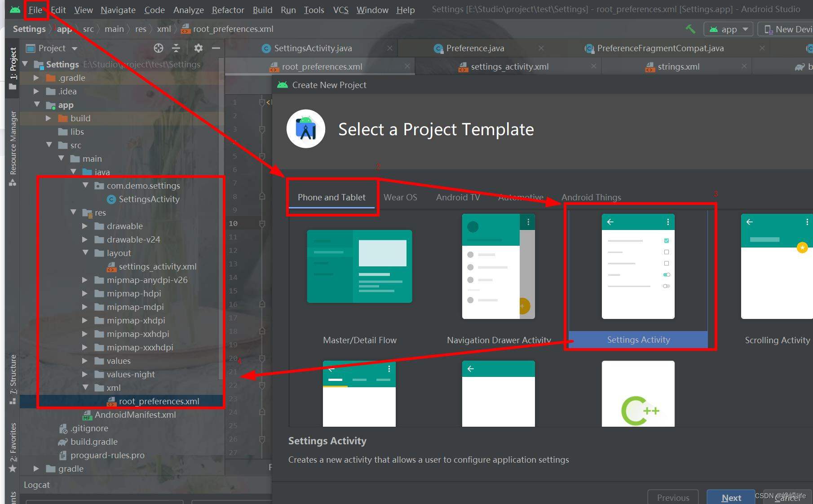Click the res breadcrumb in the navigation bar
The height and width of the screenshot is (504, 813).
(x=141, y=29)
